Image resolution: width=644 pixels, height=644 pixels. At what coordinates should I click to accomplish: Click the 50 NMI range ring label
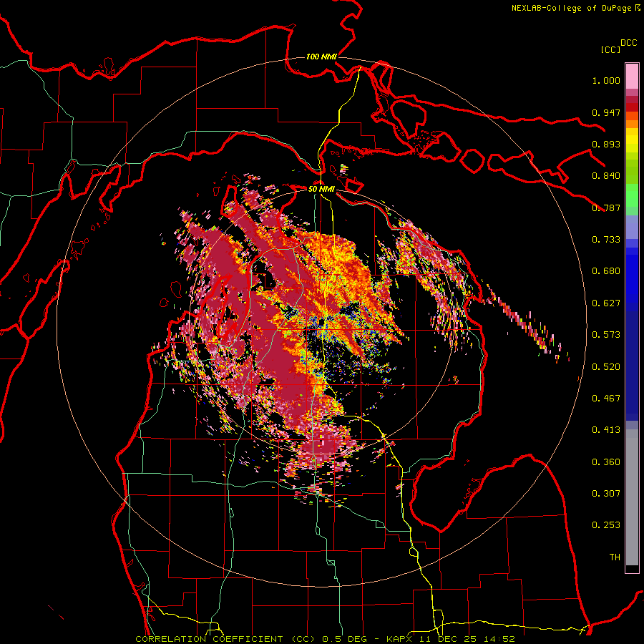click(x=321, y=190)
